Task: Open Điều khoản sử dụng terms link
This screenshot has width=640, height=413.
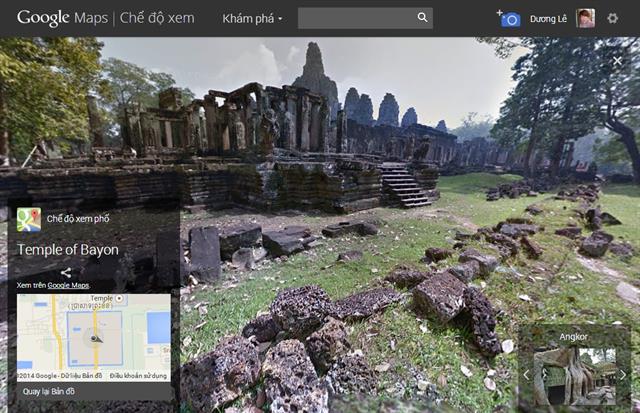Action: click(138, 375)
